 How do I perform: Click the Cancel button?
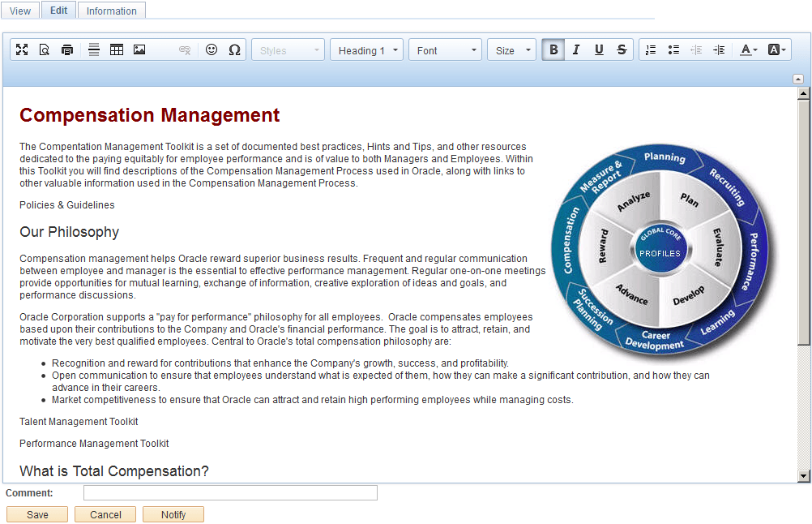click(x=105, y=514)
